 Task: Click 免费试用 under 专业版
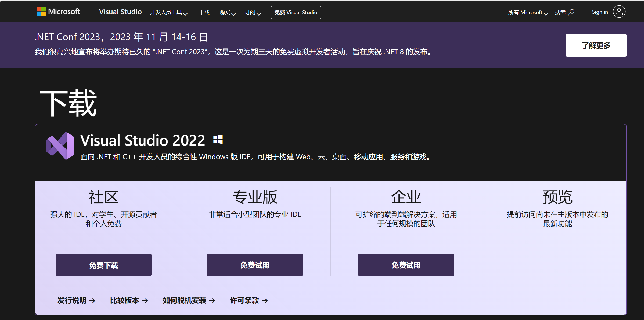pyautogui.click(x=254, y=265)
